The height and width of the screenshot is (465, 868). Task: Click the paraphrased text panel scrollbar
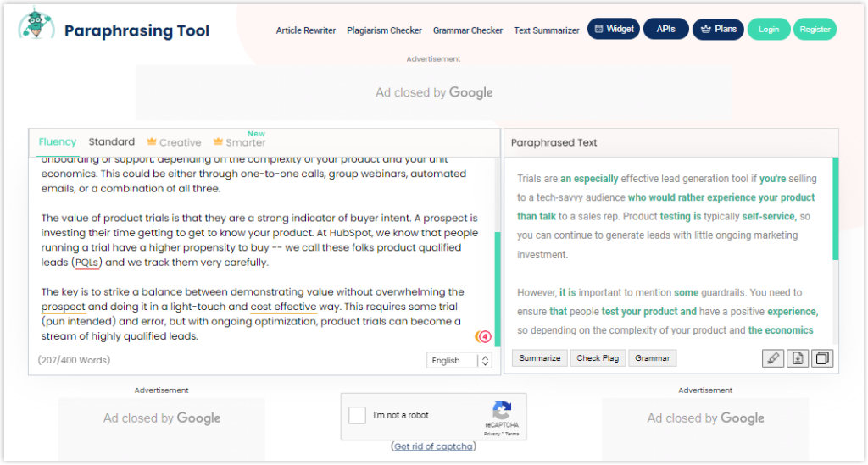tap(835, 208)
